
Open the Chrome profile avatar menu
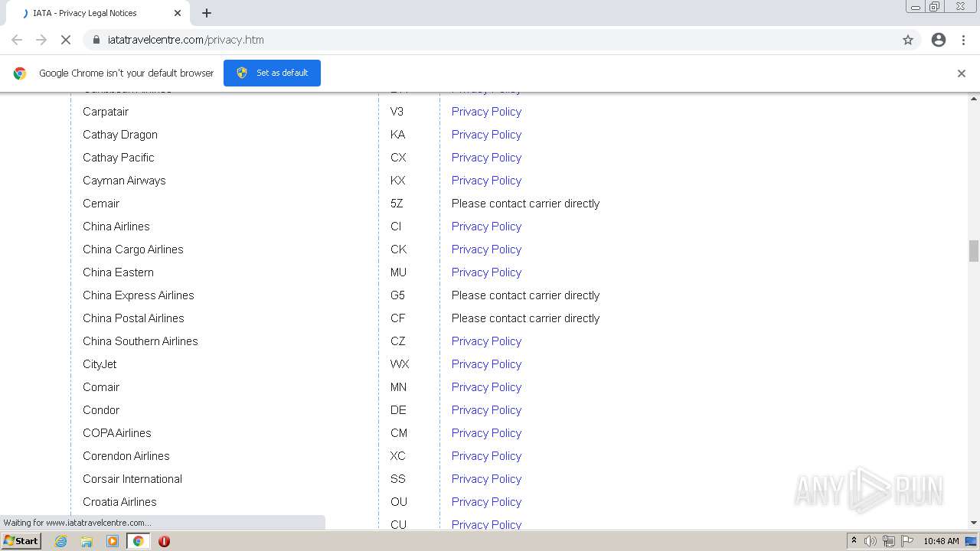click(x=939, y=40)
